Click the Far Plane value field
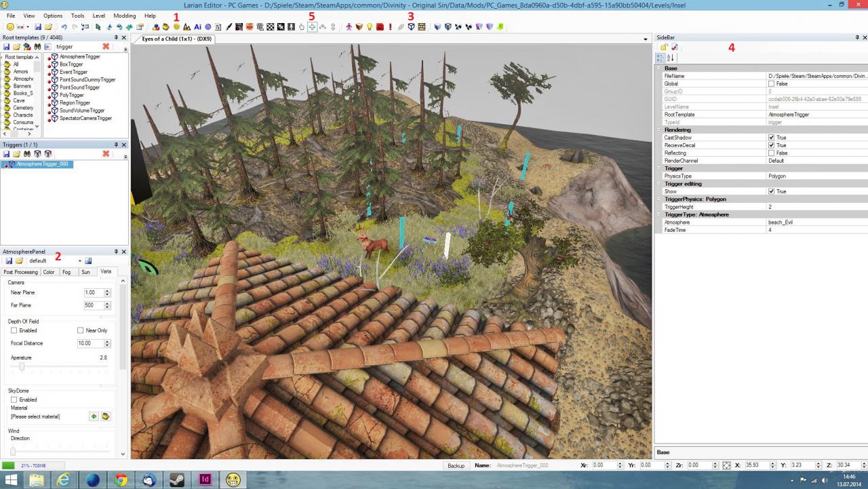 pyautogui.click(x=93, y=305)
